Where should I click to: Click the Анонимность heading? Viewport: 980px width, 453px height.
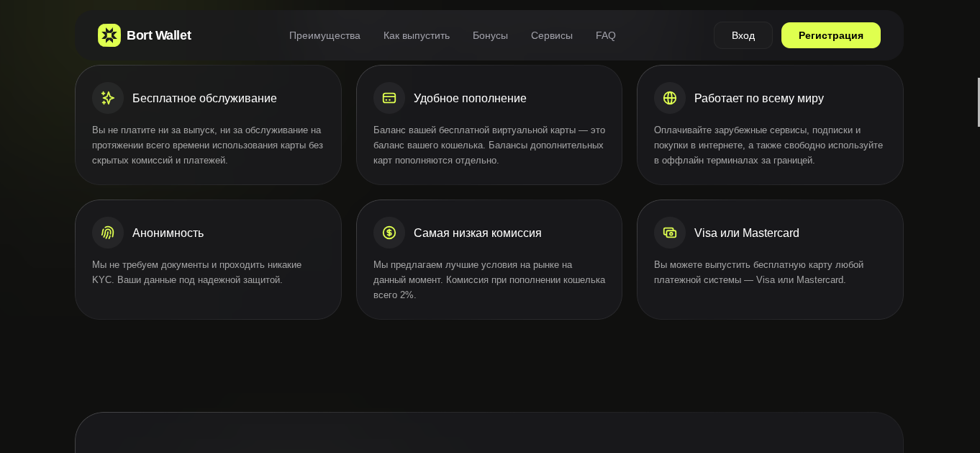[168, 233]
